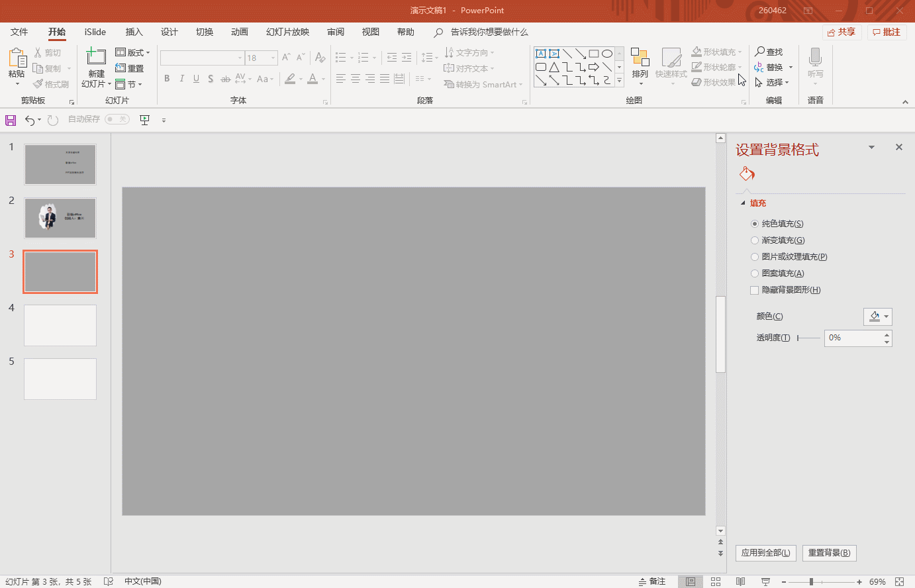Open the Layout (版式) dropdown
Screen dimensions: 915x588
pyautogui.click(x=133, y=52)
